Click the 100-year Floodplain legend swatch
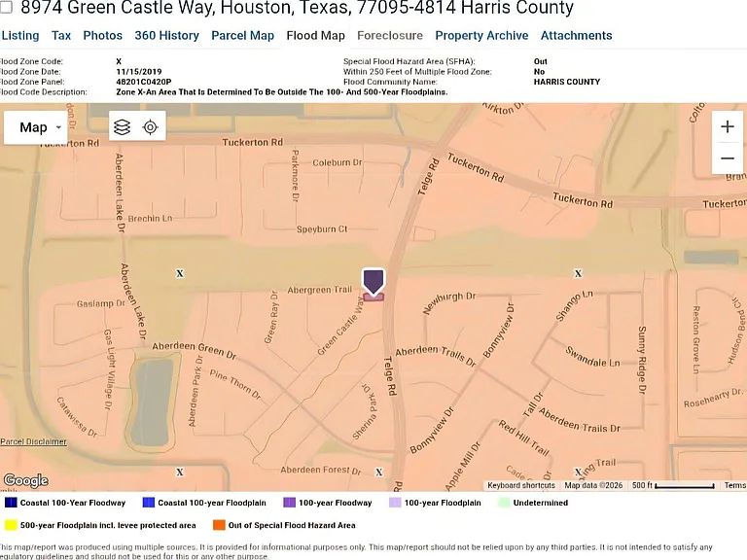 coord(395,503)
